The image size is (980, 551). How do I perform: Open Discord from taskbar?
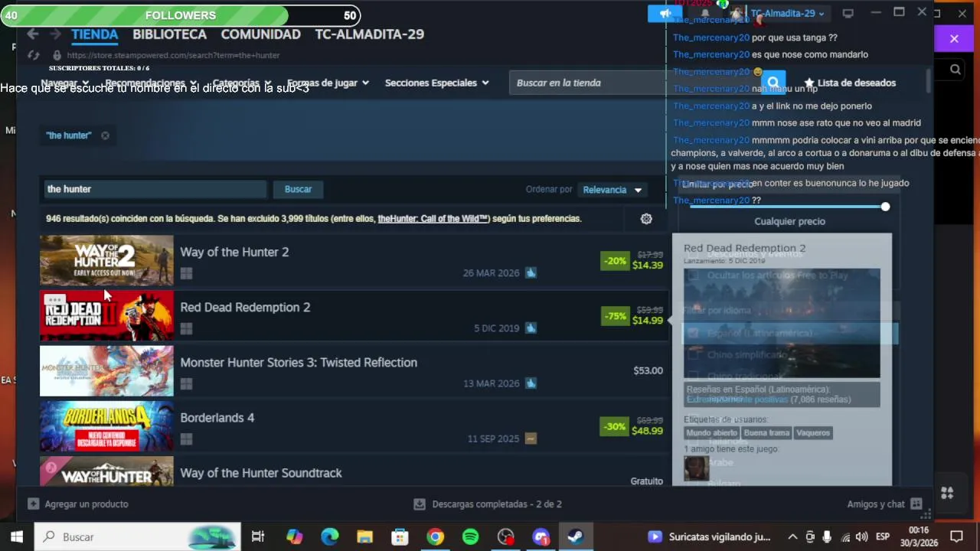pyautogui.click(x=541, y=536)
